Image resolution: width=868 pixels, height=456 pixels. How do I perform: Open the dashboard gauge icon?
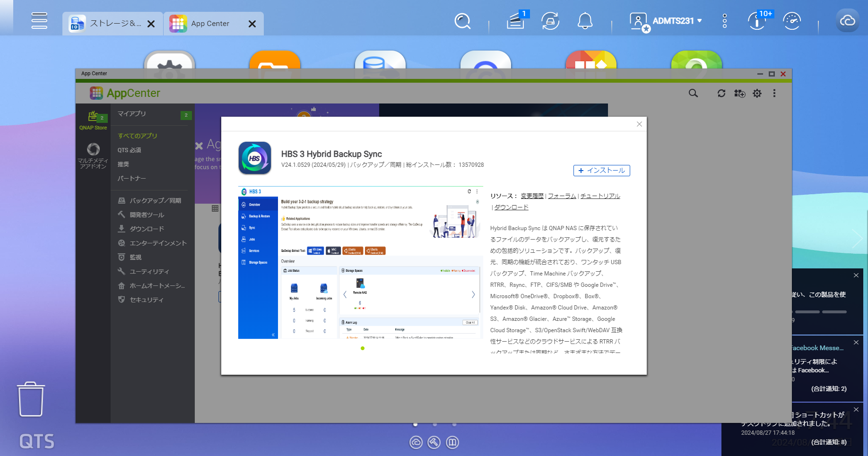click(x=792, y=21)
